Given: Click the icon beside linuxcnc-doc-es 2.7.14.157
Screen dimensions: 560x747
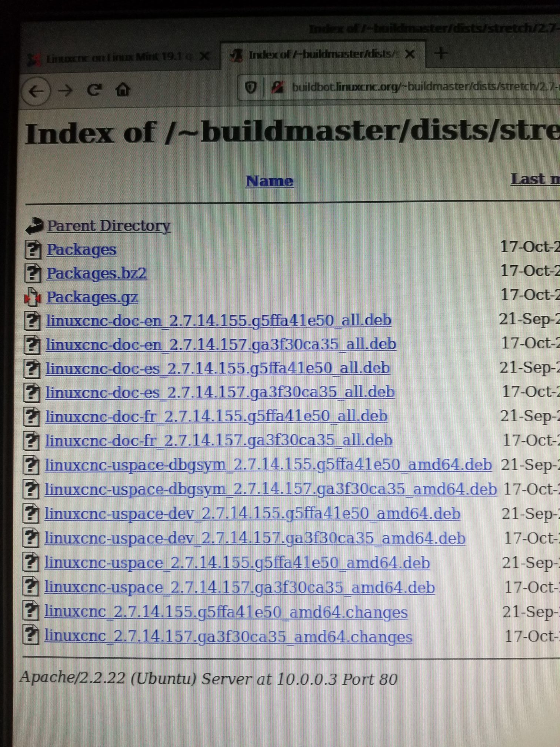Looking at the screenshot, I should pyautogui.click(x=31, y=393).
